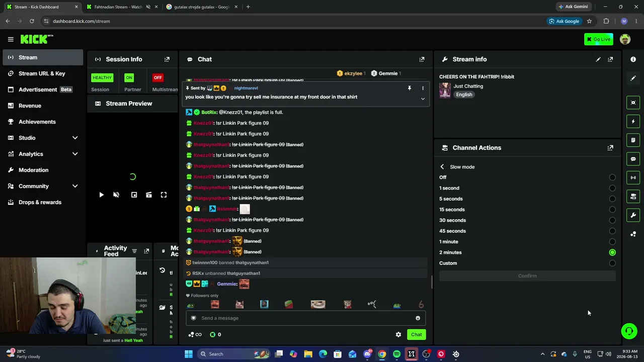Expand the pinned message chevron
Image resolution: width=644 pixels, height=362 pixels.
pyautogui.click(x=423, y=99)
